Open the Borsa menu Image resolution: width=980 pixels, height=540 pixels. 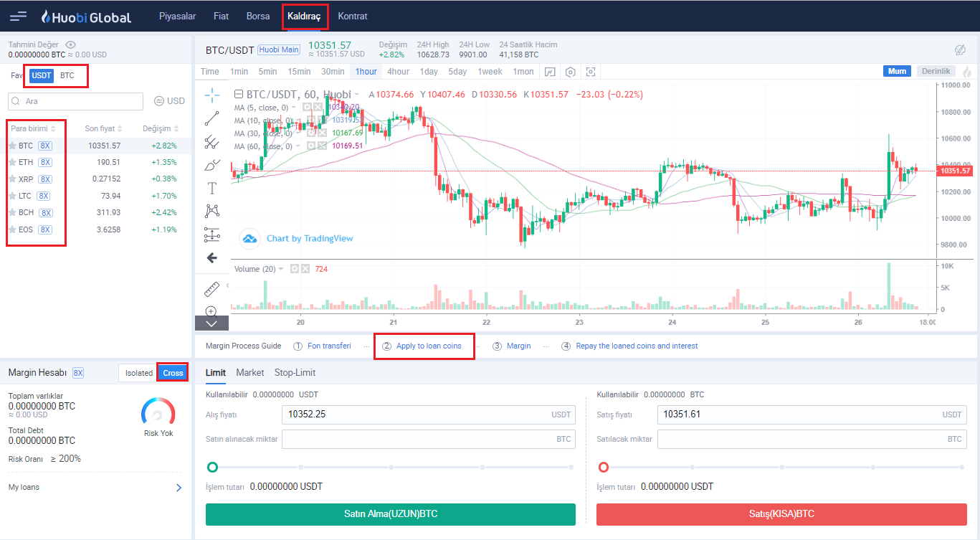(x=258, y=16)
